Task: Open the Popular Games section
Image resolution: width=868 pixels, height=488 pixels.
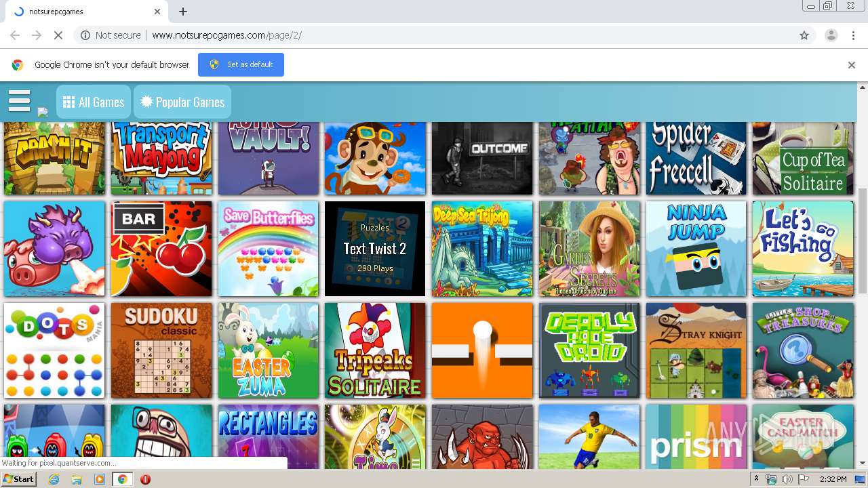Action: pyautogui.click(x=182, y=102)
